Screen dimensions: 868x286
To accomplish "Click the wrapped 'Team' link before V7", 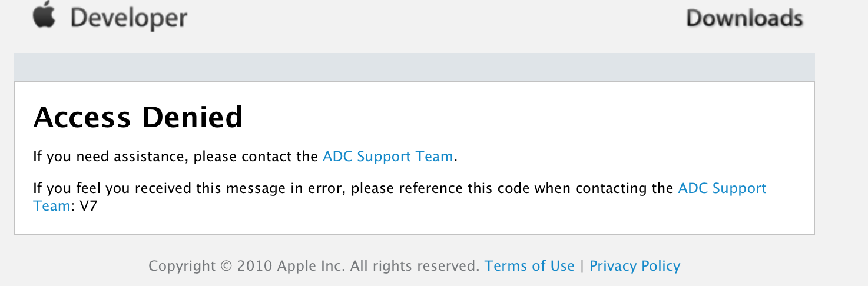I will click(51, 206).
